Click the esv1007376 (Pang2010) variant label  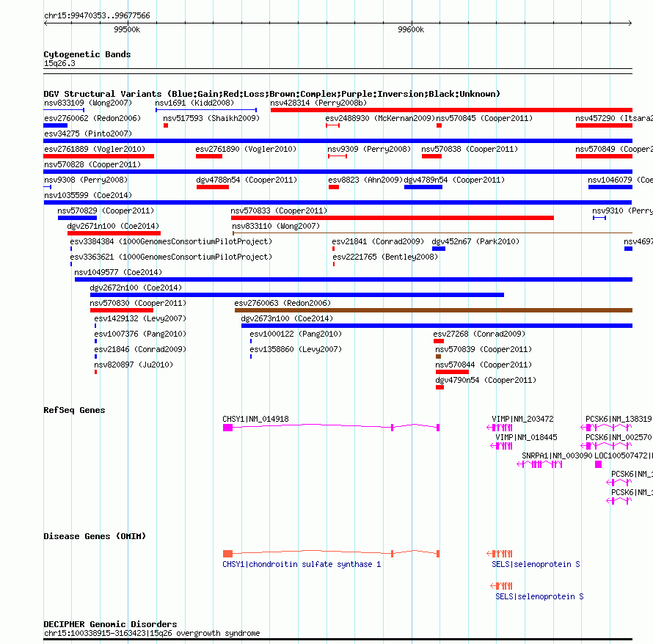tap(140, 334)
